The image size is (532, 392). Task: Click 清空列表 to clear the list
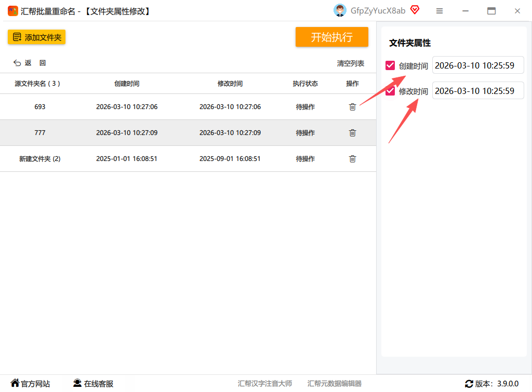click(351, 63)
